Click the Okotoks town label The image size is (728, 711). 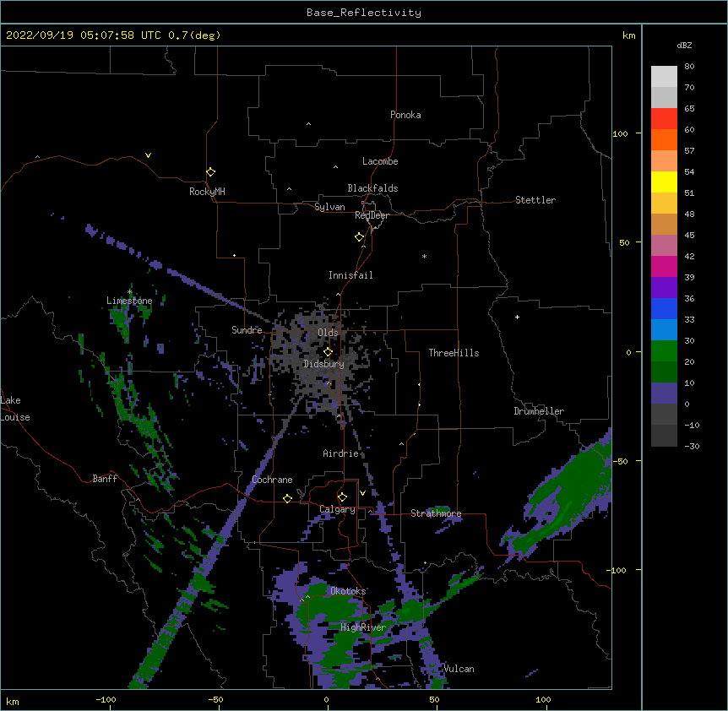(x=348, y=591)
